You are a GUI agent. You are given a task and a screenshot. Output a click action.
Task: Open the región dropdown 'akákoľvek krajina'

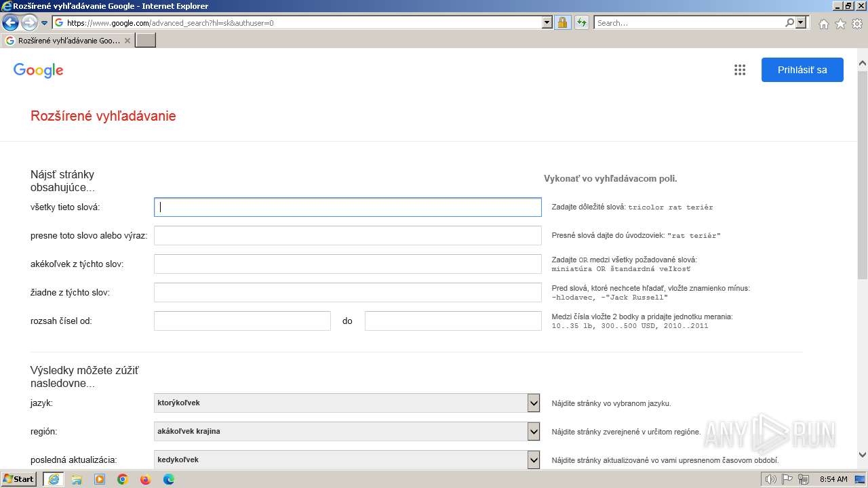coord(347,432)
